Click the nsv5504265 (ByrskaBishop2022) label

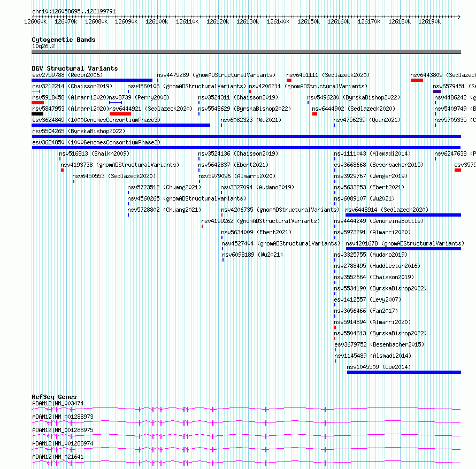click(x=79, y=131)
